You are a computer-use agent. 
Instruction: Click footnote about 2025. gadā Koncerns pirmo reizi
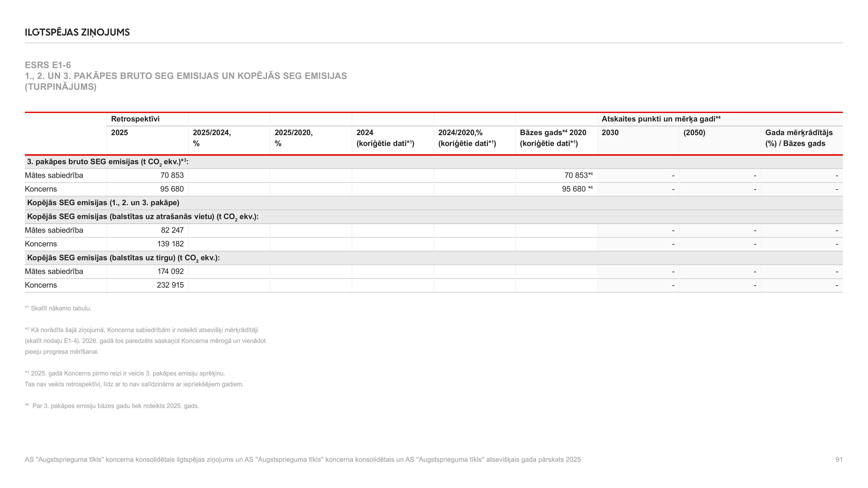[x=134, y=379]
